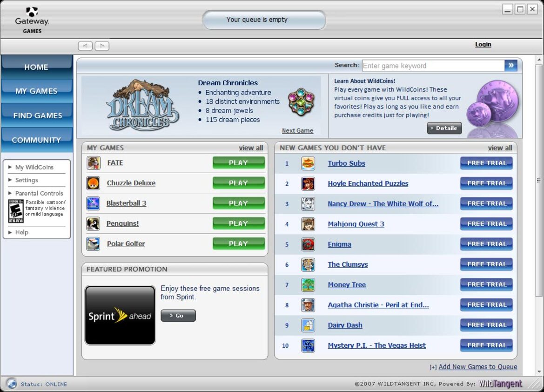The image size is (544, 392).
Task: Play Polar Golfer
Action: coord(239,244)
